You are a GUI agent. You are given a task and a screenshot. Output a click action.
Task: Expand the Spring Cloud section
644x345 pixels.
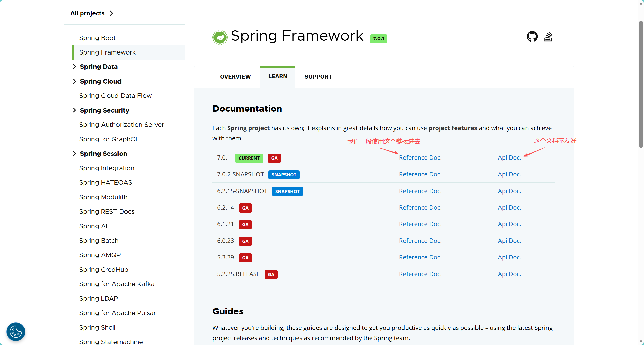(74, 81)
